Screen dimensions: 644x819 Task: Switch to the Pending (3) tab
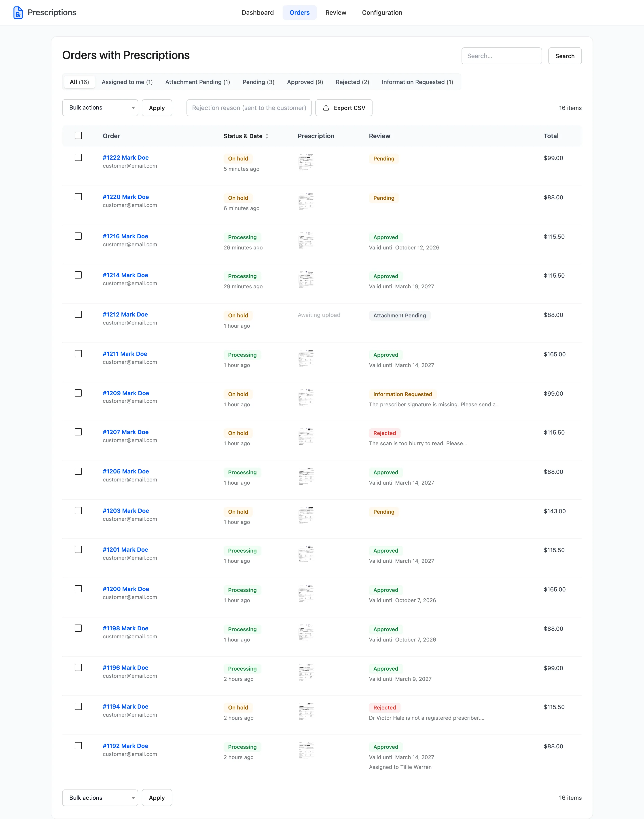[x=258, y=82]
